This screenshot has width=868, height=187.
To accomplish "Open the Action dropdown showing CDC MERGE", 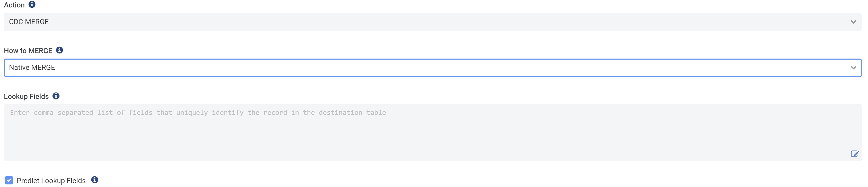I will click(433, 22).
